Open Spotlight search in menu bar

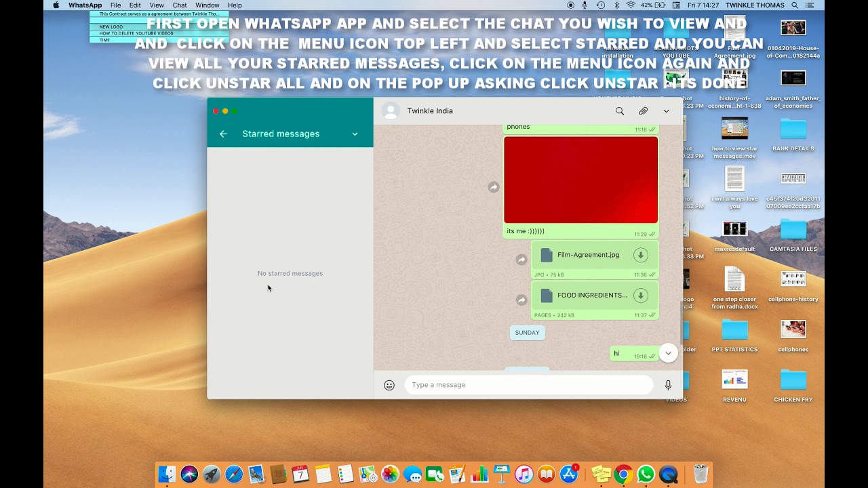[x=795, y=5]
